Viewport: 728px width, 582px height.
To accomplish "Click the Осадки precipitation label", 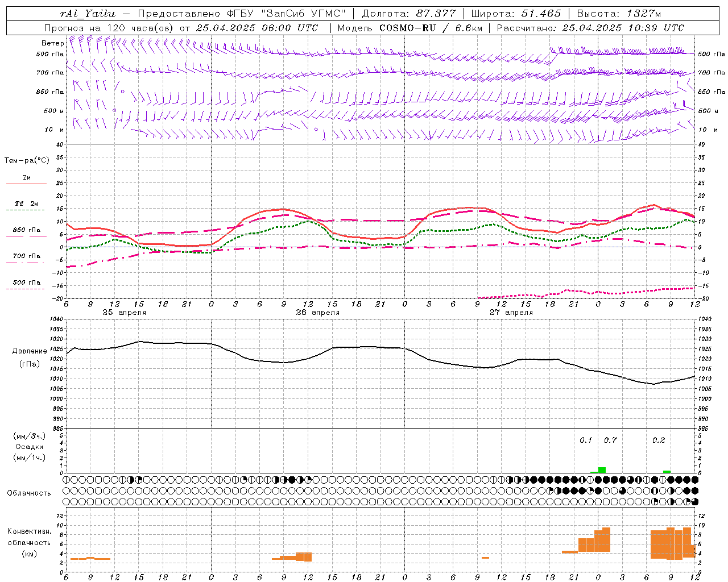I will tap(29, 447).
